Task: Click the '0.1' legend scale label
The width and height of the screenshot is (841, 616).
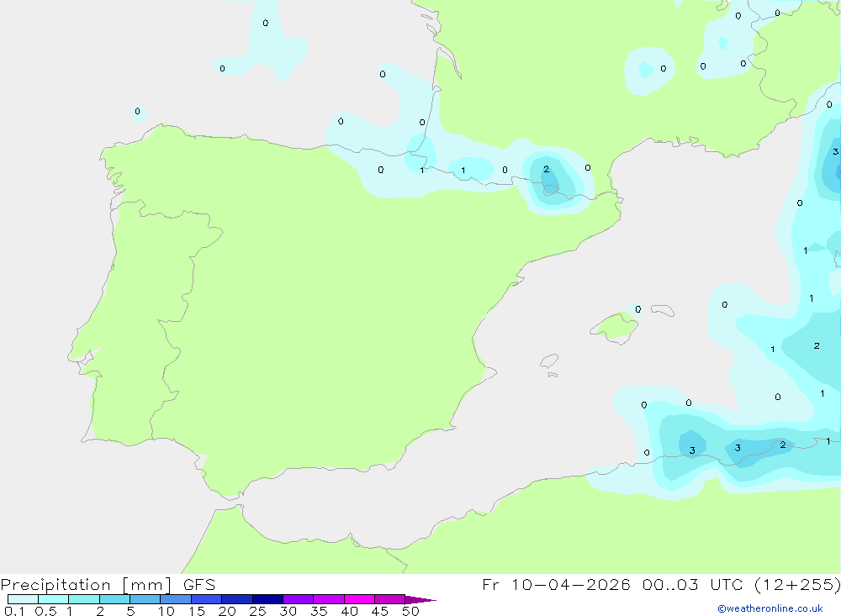Action: [14, 611]
